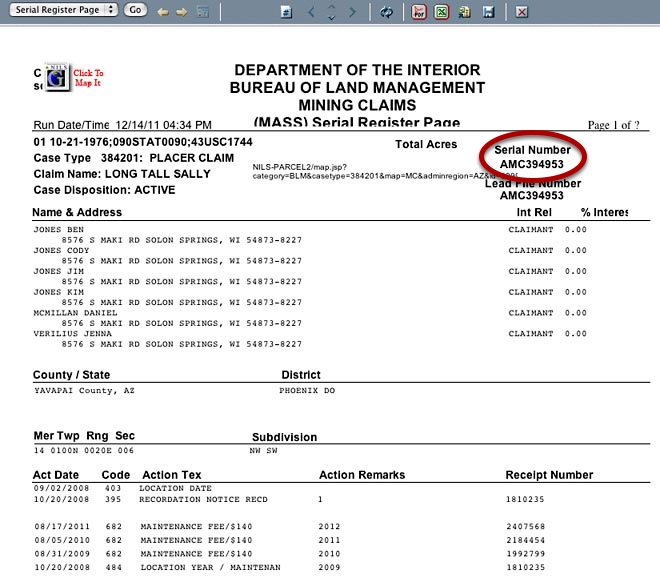Go to next page with blue chevron

click(x=352, y=12)
